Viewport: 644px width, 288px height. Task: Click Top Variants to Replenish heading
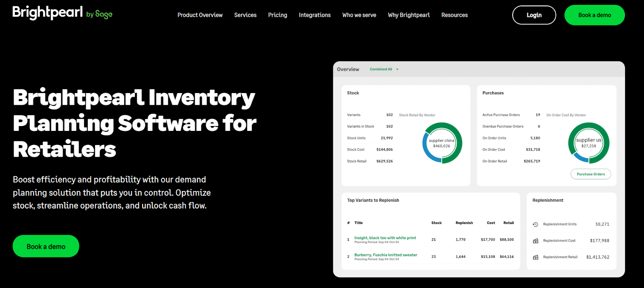tap(373, 200)
